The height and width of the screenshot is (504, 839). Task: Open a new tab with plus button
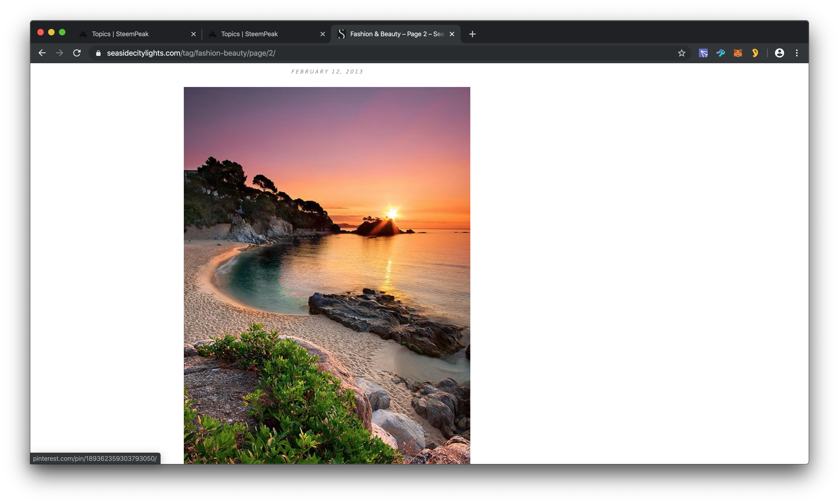pyautogui.click(x=472, y=34)
